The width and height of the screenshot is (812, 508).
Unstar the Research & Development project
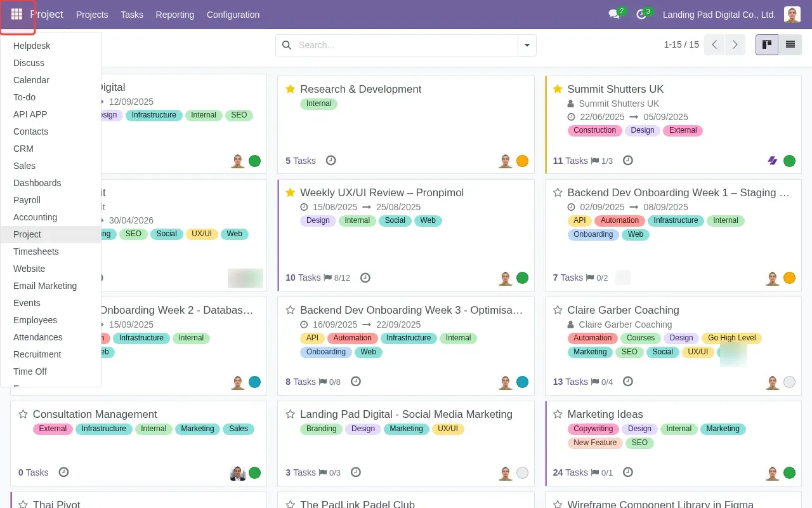pyautogui.click(x=291, y=89)
